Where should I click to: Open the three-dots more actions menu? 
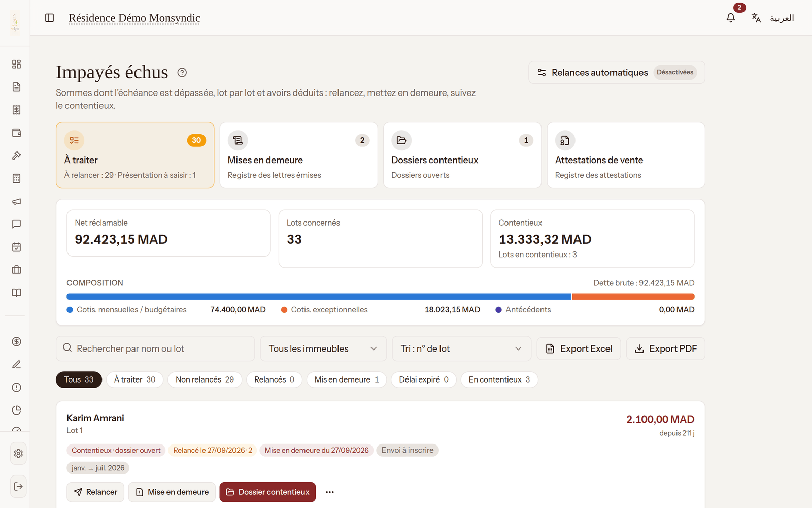coord(330,492)
